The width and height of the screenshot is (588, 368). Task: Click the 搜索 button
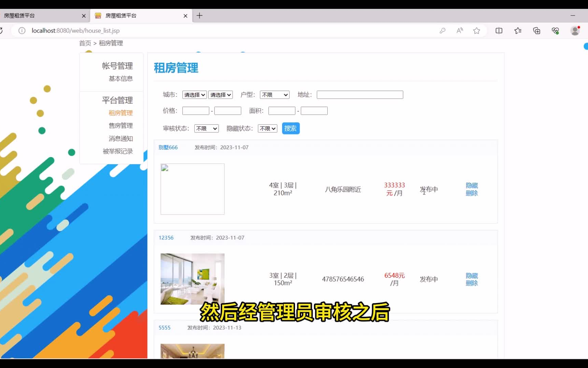[x=291, y=128]
